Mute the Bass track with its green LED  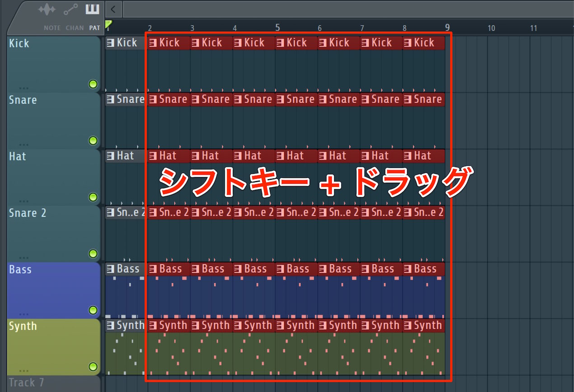click(x=93, y=310)
